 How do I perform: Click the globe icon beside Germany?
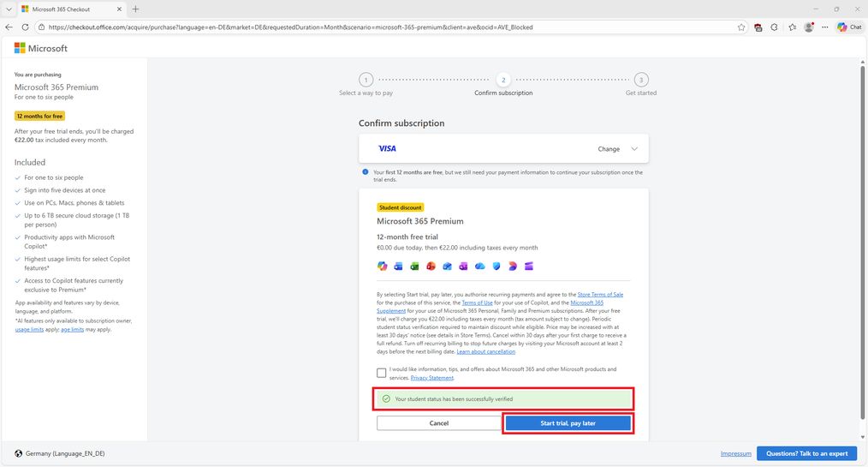[18, 453]
